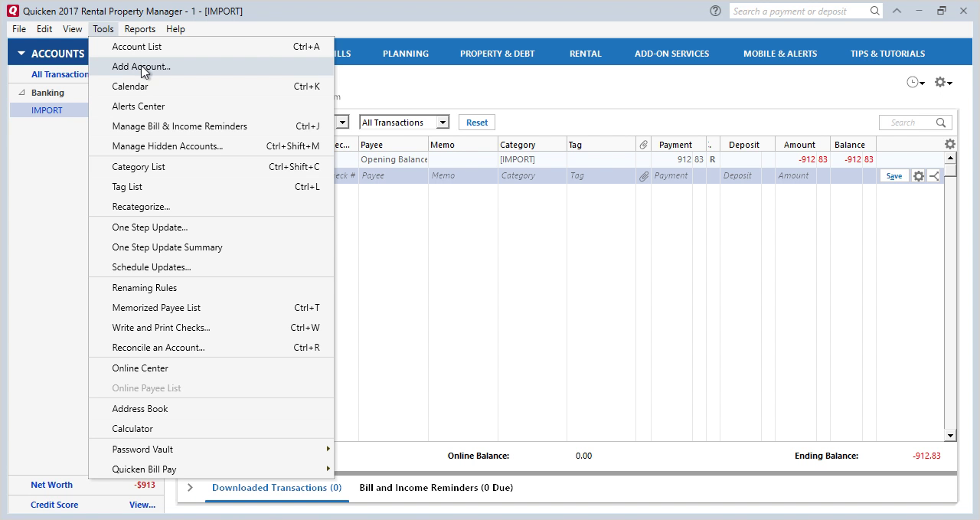Switch to the RENTAL tab
This screenshot has height=520, width=980.
[586, 54]
